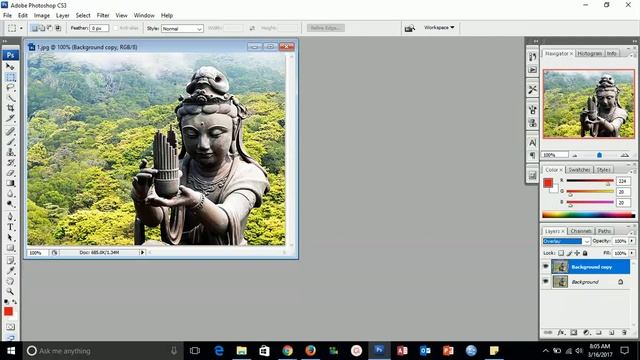Choose Subtract from selection mode
The width and height of the screenshot is (640, 360).
pos(50,28)
